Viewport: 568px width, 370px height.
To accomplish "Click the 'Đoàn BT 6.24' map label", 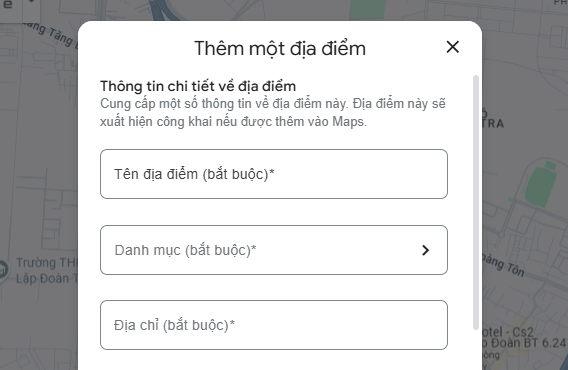I will tap(529, 342).
